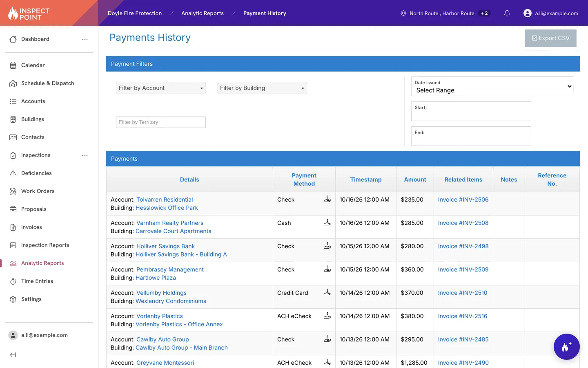
Task: Open Wexlandry Condominiums building link
Action: click(171, 301)
